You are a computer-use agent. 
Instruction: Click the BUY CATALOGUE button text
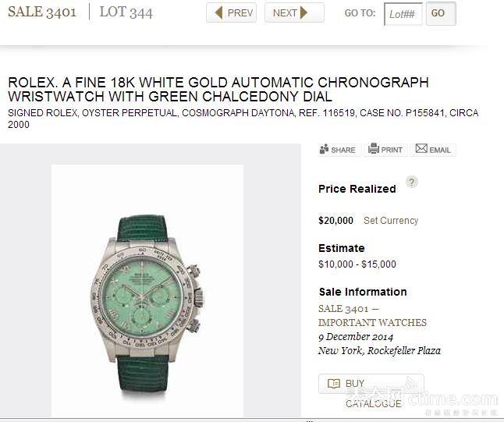coord(374,393)
